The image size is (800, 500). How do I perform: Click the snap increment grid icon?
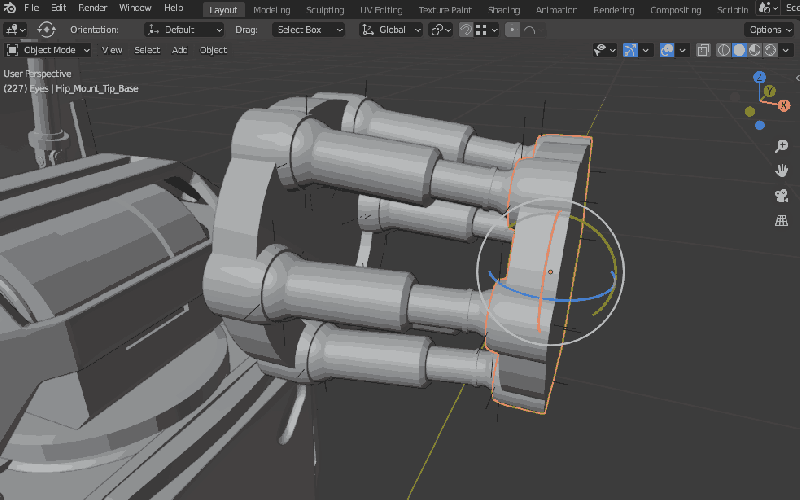(x=481, y=30)
